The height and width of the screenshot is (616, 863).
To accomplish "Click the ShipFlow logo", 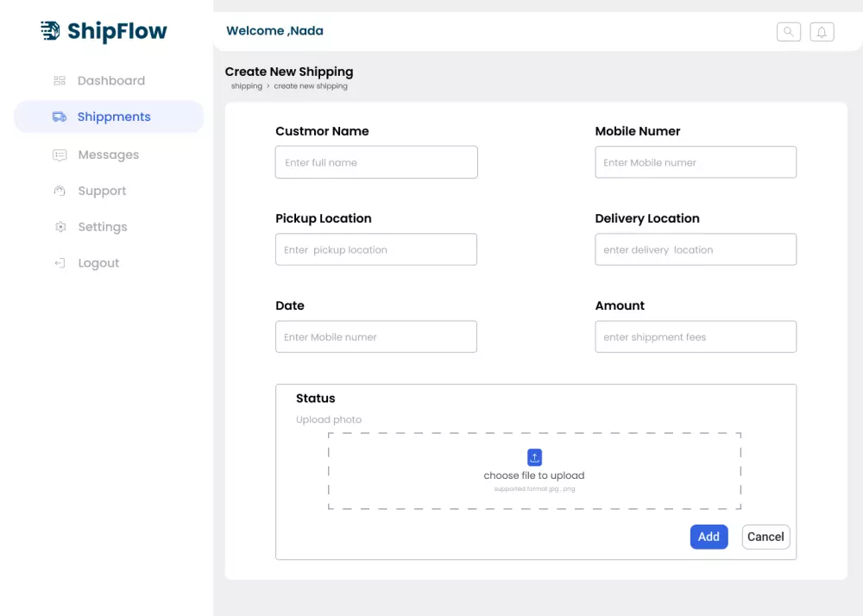I will click(104, 32).
